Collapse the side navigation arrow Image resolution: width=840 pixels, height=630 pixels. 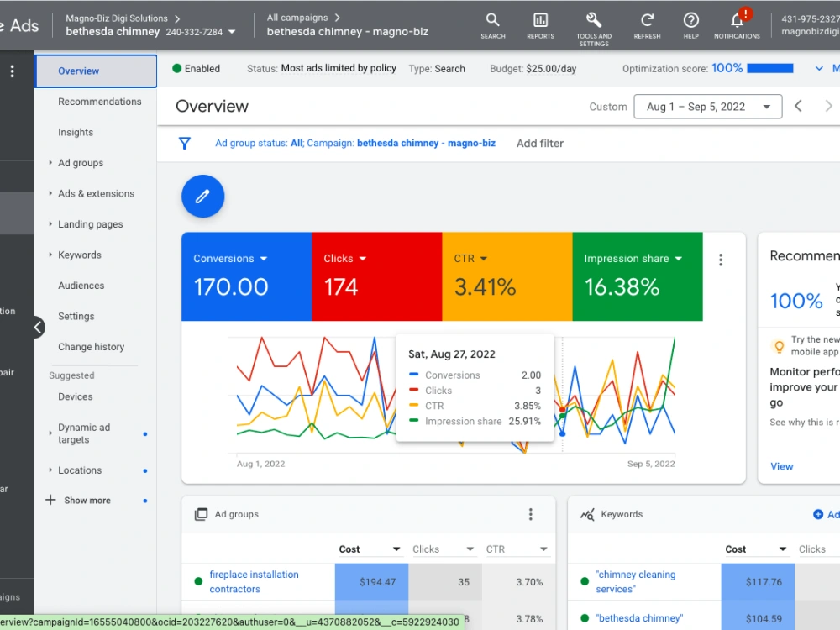click(38, 327)
